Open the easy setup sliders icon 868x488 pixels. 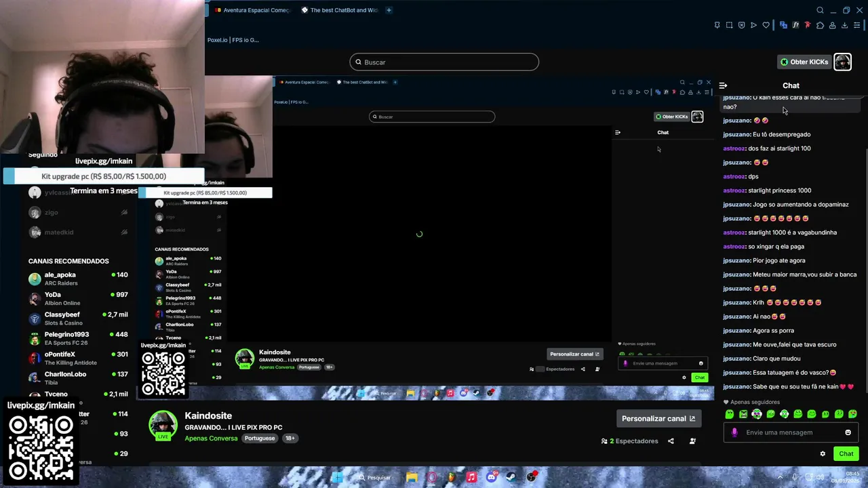pyautogui.click(x=856, y=25)
